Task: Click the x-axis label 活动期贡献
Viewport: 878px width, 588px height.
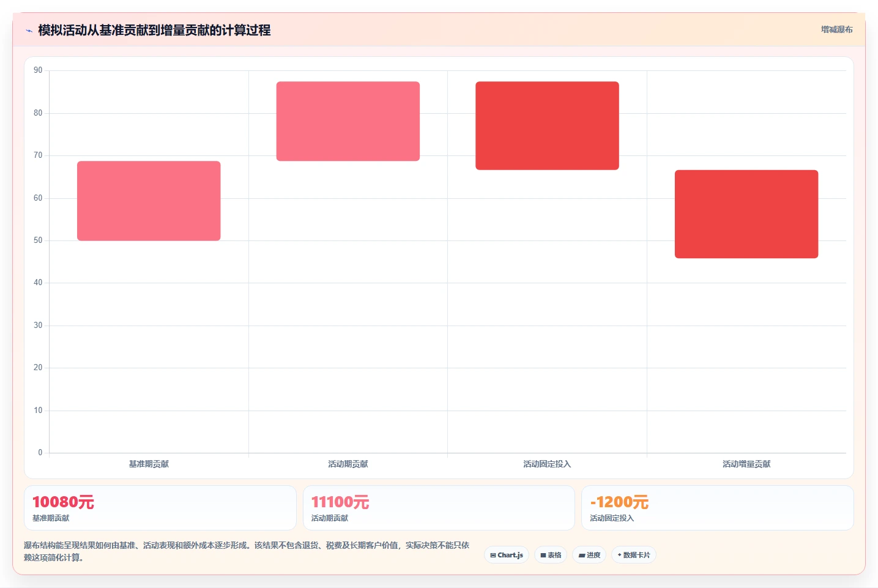Action: click(348, 464)
